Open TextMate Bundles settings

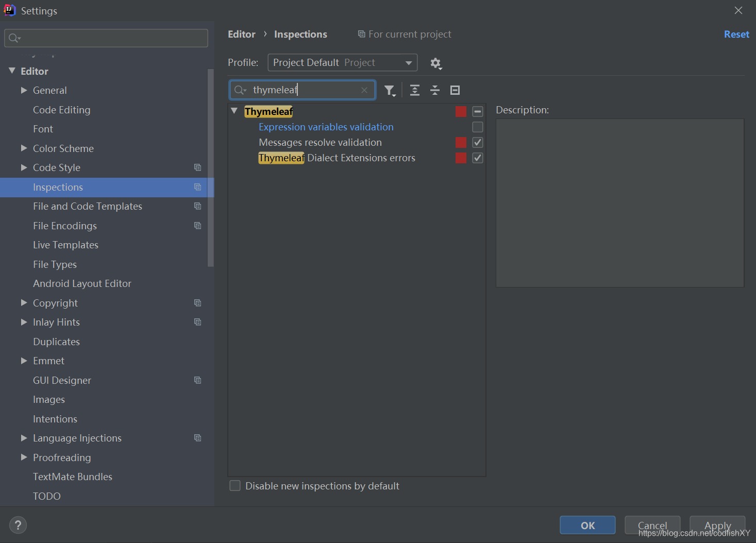pyautogui.click(x=73, y=477)
